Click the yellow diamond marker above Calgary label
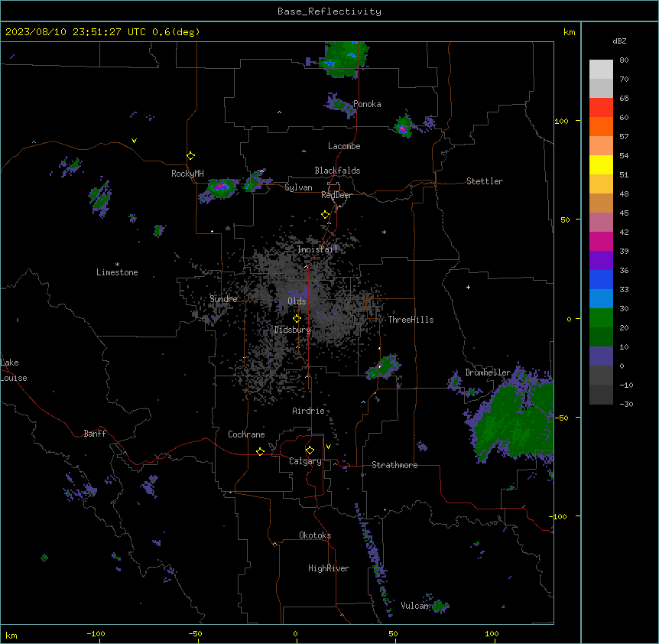 [x=310, y=450]
